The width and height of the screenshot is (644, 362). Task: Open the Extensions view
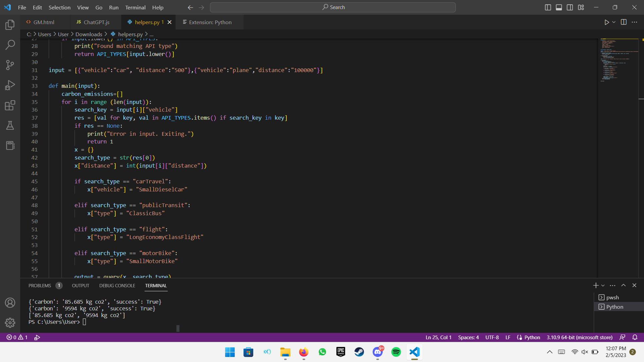(x=10, y=105)
